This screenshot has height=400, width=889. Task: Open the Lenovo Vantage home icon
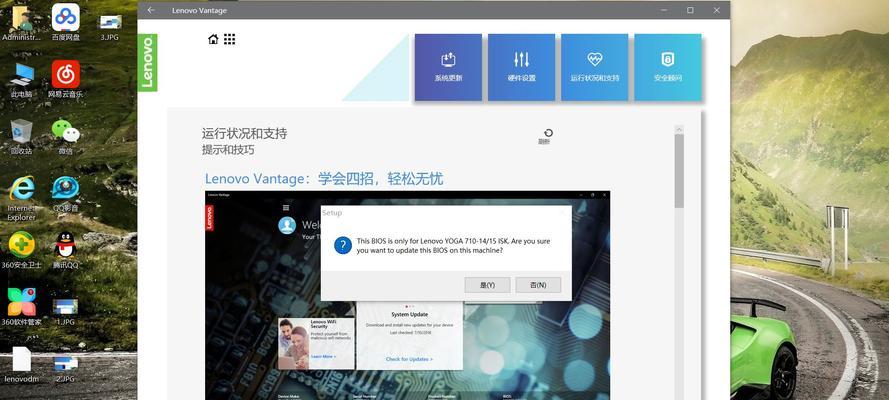(213, 39)
